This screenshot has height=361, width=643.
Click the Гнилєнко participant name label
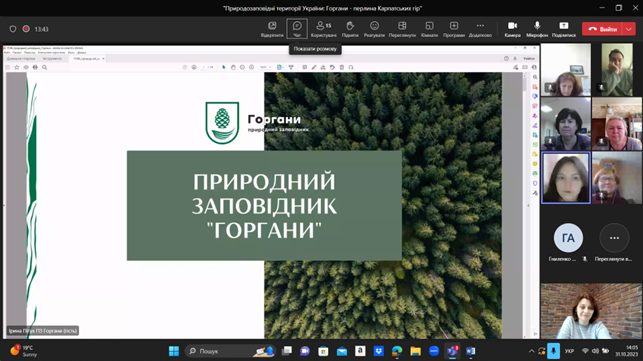click(x=562, y=259)
